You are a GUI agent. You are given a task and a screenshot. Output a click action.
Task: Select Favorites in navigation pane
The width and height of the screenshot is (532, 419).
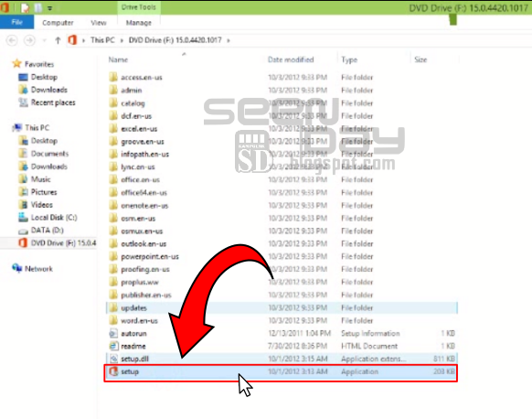(39, 64)
